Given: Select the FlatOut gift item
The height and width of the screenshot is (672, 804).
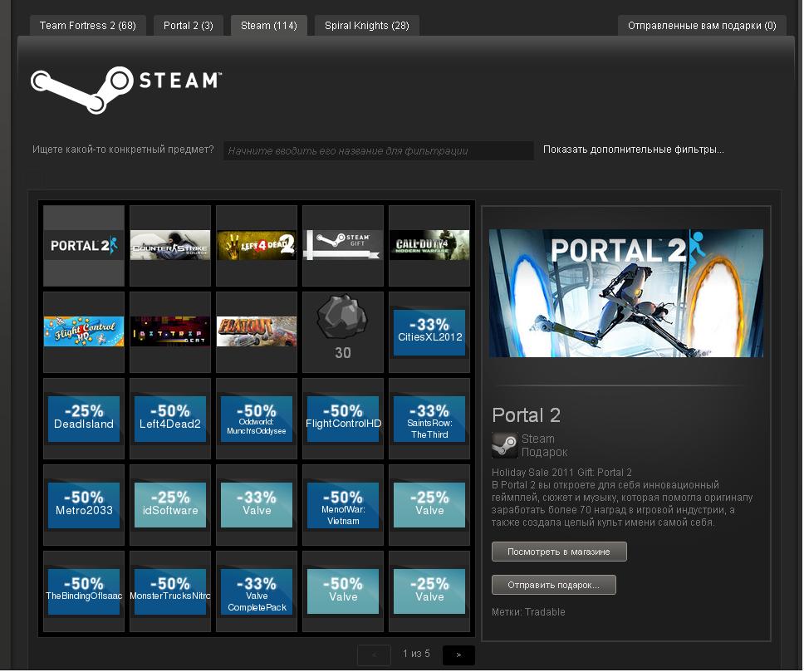Looking at the screenshot, I should coord(257,332).
